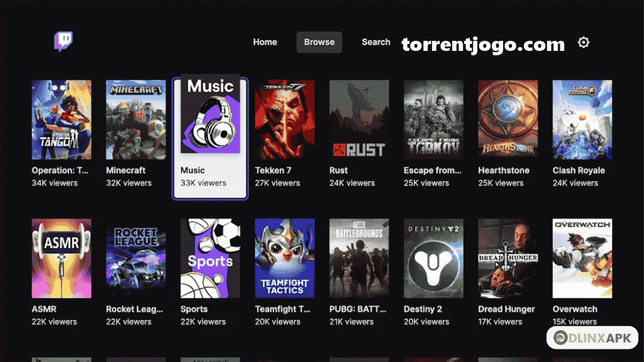644x362 pixels.
Task: Open the Sports category with soccer ball artwork
Action: 209,258
